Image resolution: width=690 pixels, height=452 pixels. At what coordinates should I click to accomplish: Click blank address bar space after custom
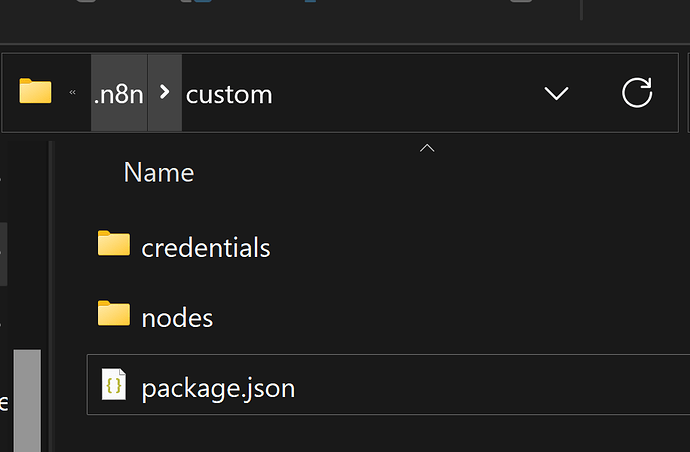(400, 94)
